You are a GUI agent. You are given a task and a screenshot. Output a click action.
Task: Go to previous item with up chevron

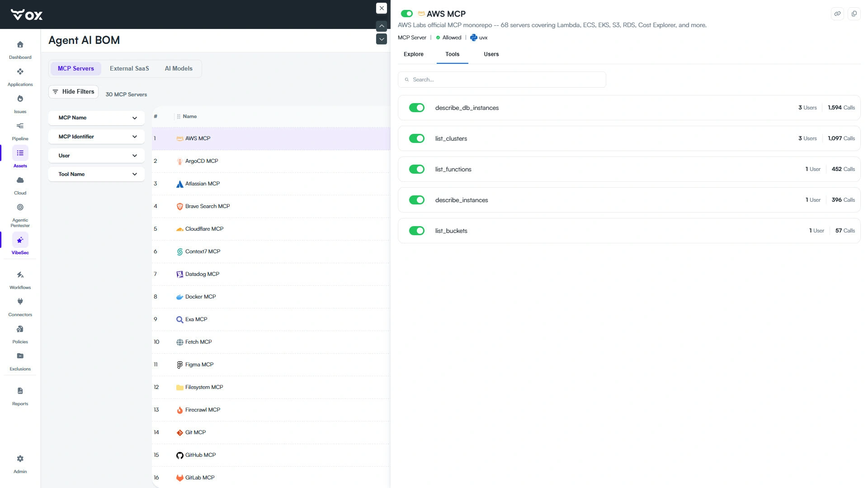click(x=382, y=26)
